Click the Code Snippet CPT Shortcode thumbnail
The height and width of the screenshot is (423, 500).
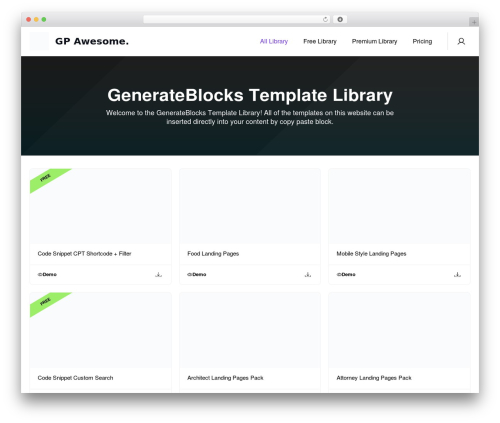point(101,206)
